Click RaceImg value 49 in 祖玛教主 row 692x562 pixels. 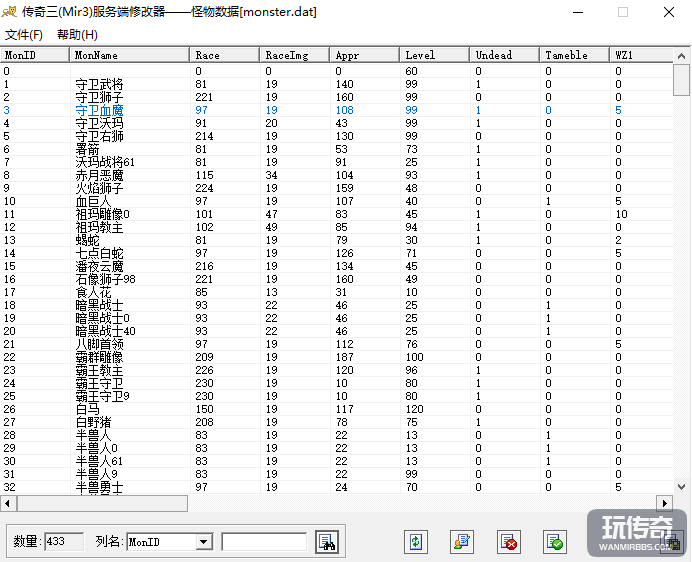[x=271, y=227]
